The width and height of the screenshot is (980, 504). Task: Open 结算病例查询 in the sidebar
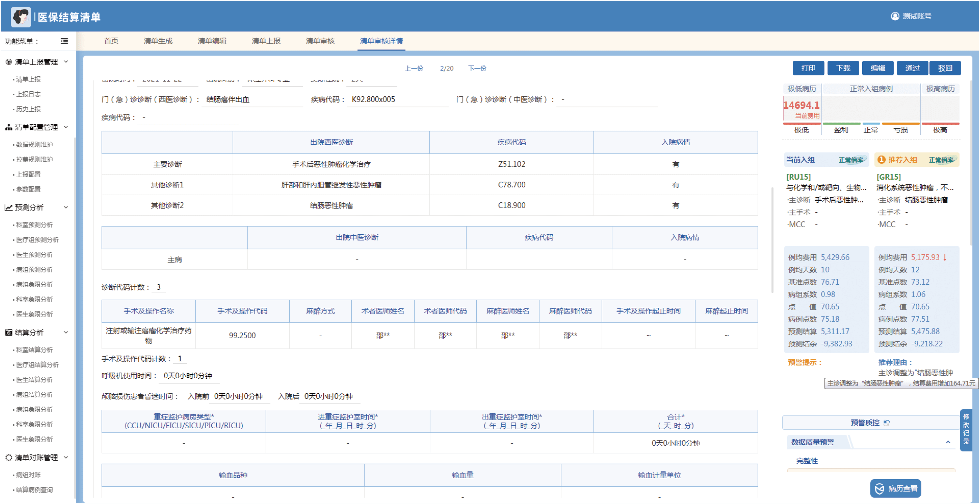click(x=34, y=490)
